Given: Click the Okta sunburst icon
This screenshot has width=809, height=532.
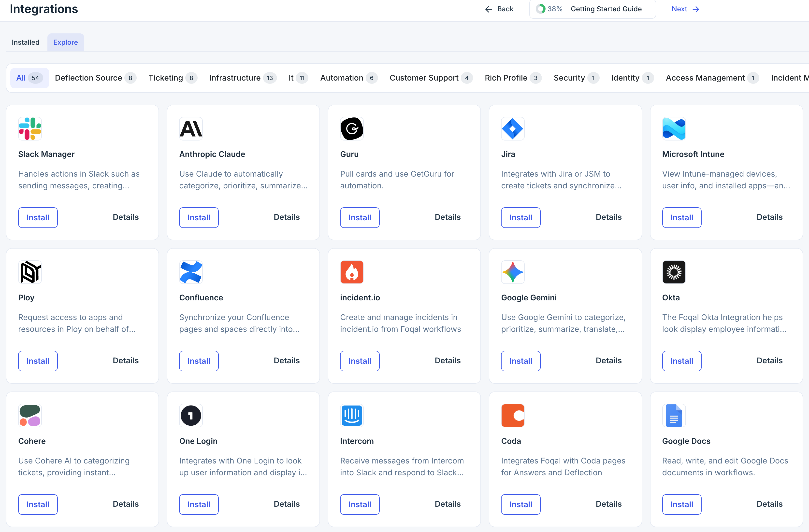Looking at the screenshot, I should [674, 272].
